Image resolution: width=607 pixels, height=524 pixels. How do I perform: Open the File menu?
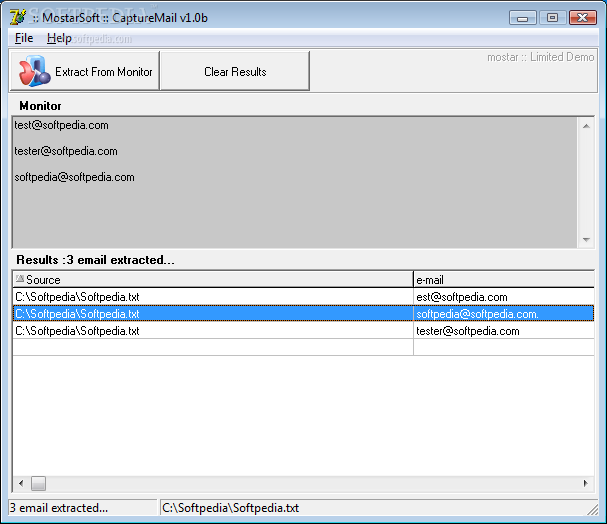pyautogui.click(x=24, y=38)
